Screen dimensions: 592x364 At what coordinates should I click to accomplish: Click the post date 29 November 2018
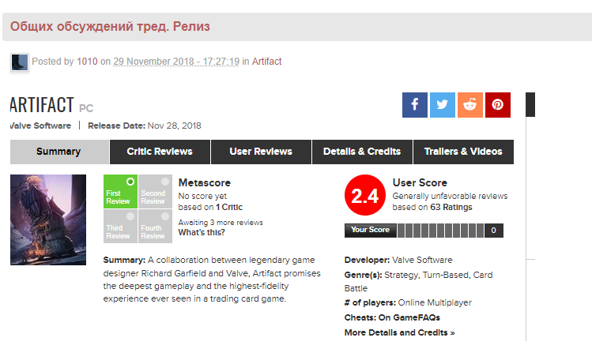tap(176, 62)
